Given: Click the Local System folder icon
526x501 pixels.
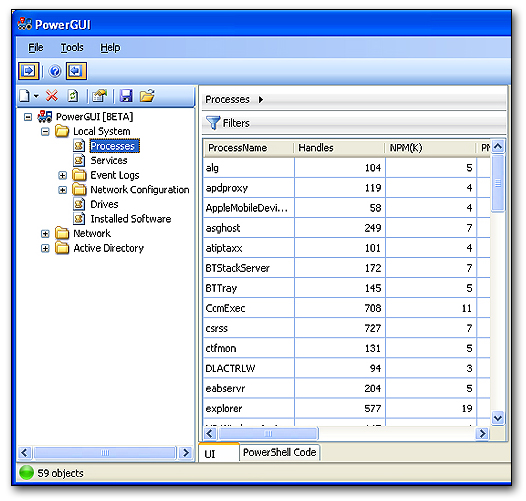Looking at the screenshot, I should 62,131.
